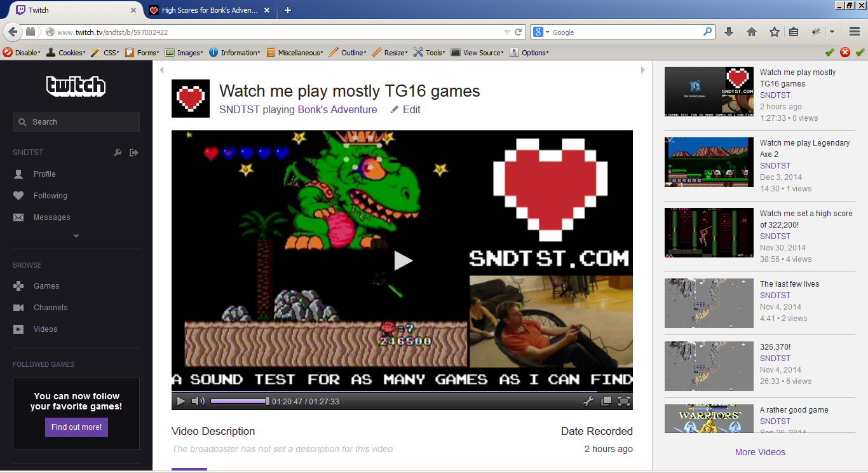The width and height of the screenshot is (868, 473).
Task: Open the Bonk's Adventure game link
Action: click(x=337, y=109)
